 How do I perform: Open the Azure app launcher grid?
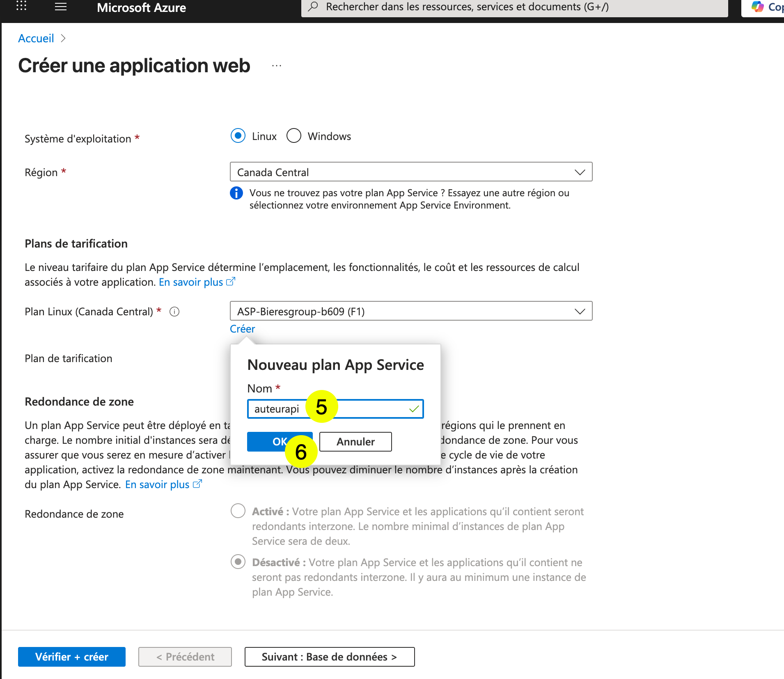tap(21, 7)
